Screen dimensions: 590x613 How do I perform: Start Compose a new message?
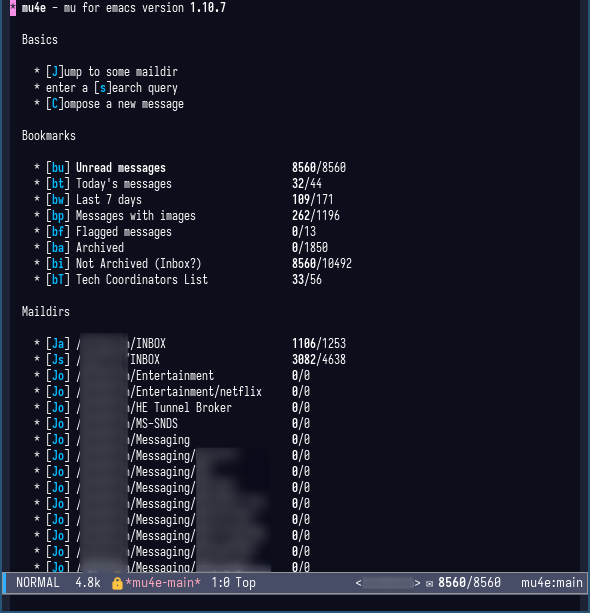[x=115, y=104]
